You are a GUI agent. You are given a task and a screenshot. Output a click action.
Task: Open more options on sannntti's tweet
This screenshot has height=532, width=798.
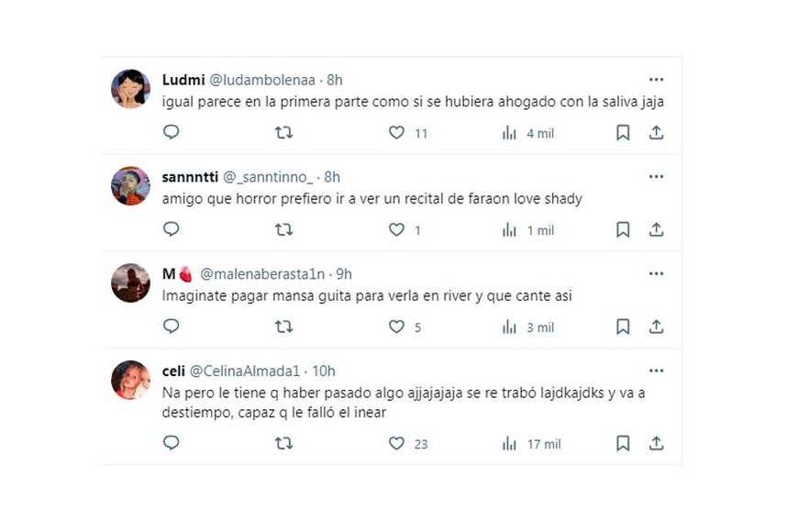[x=656, y=177]
